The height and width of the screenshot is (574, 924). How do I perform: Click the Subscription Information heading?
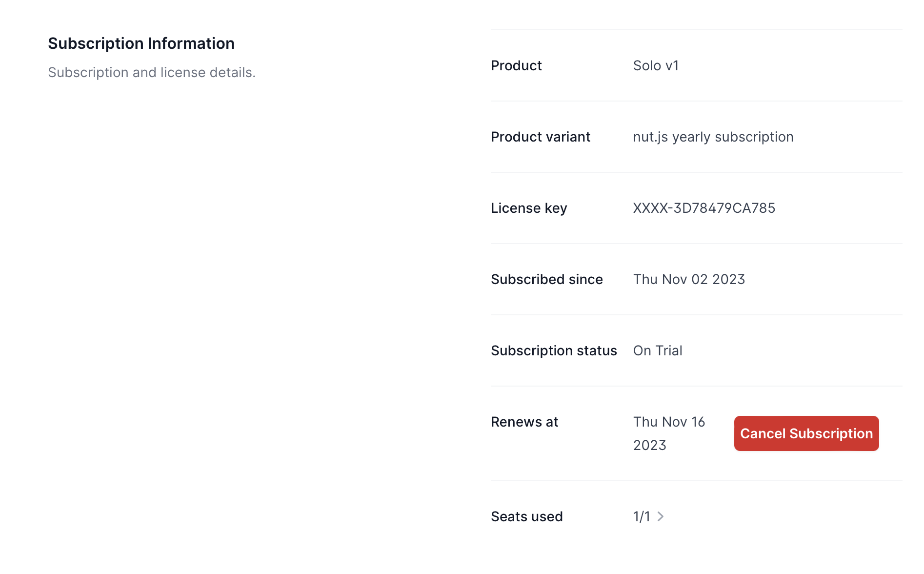[x=141, y=43]
